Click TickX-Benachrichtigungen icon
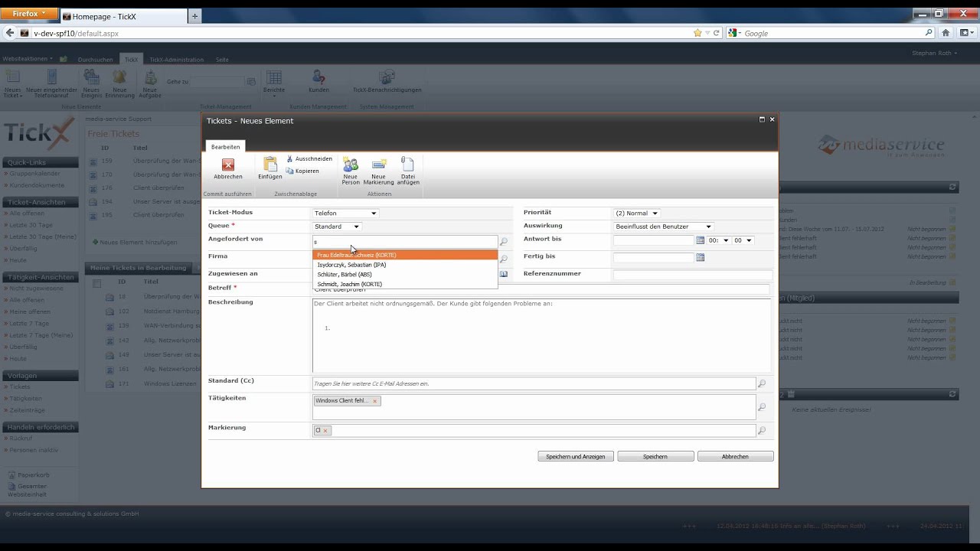The height and width of the screenshot is (551, 980). (387, 77)
